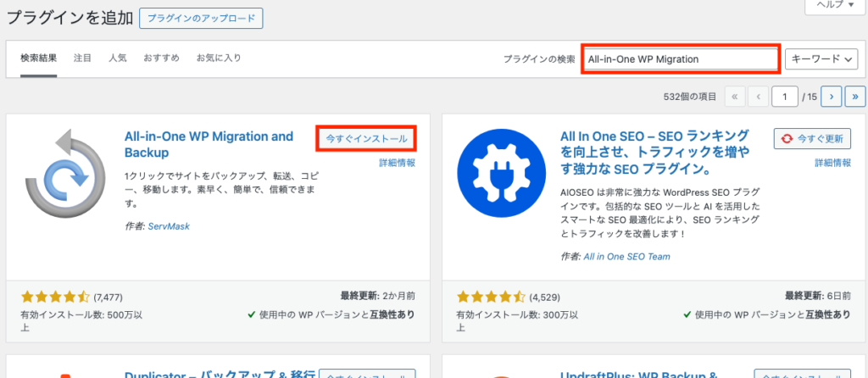
Task: Select the おすすめ tab
Action: [x=161, y=58]
